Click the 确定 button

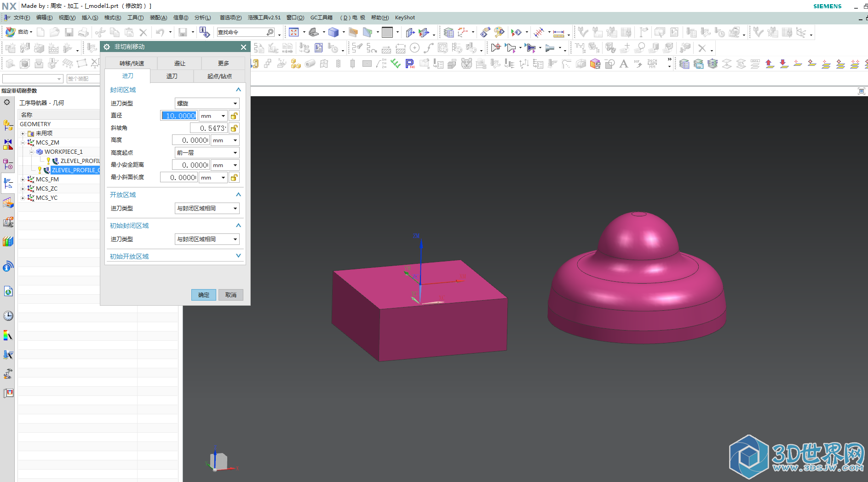[204, 295]
